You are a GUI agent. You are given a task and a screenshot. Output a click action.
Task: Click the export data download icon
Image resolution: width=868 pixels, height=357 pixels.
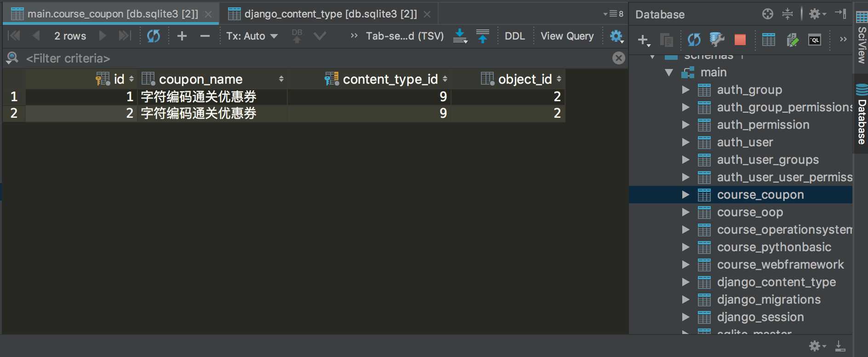[460, 36]
